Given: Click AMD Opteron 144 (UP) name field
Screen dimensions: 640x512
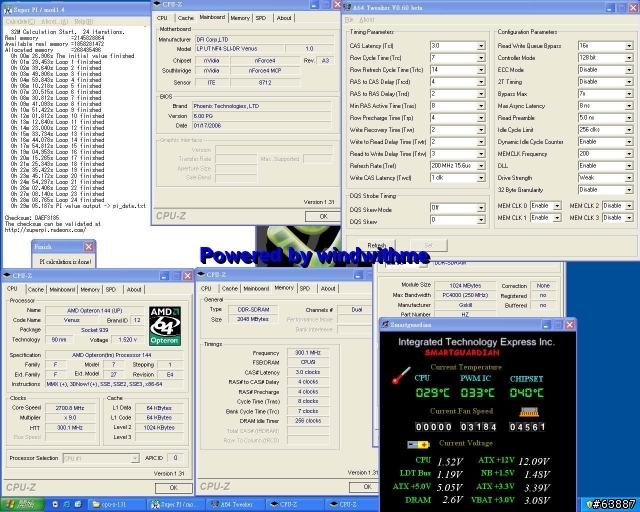Looking at the screenshot, I should click(x=95, y=310).
